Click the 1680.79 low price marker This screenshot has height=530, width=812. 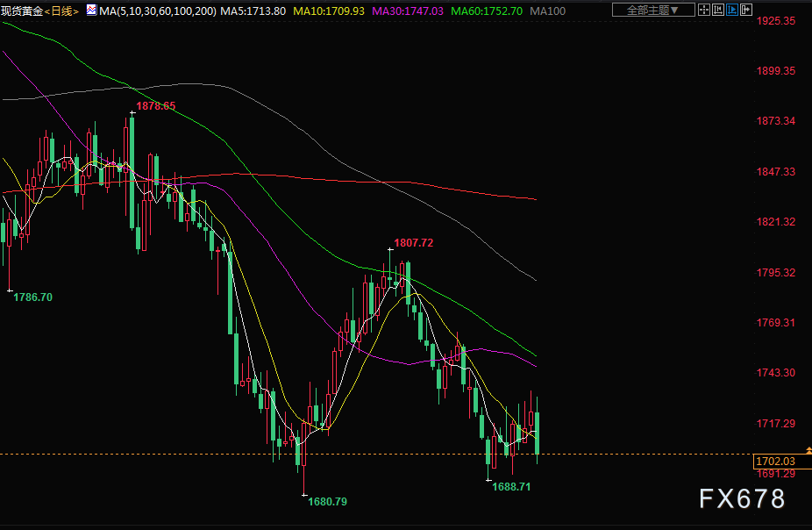(327, 501)
